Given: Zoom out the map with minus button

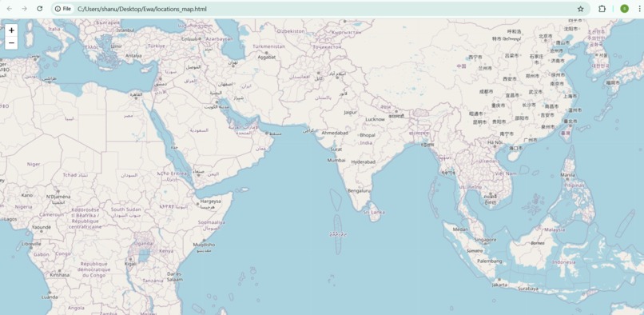Looking at the screenshot, I should click(x=11, y=42).
